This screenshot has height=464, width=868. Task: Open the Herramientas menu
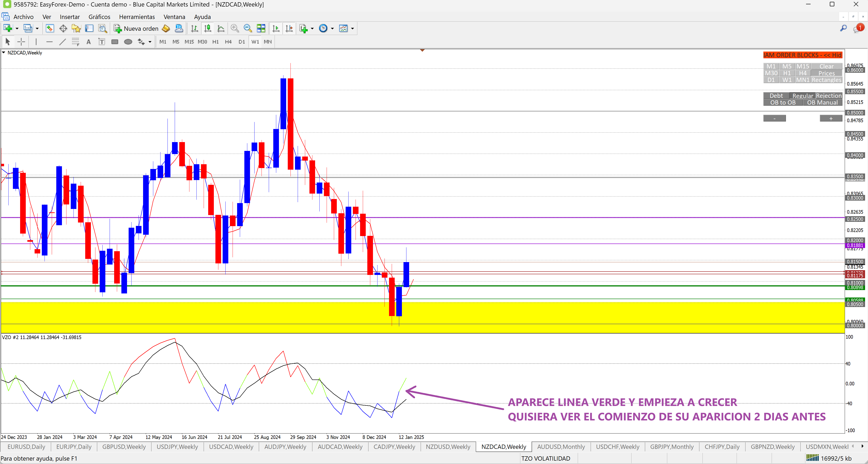(137, 17)
